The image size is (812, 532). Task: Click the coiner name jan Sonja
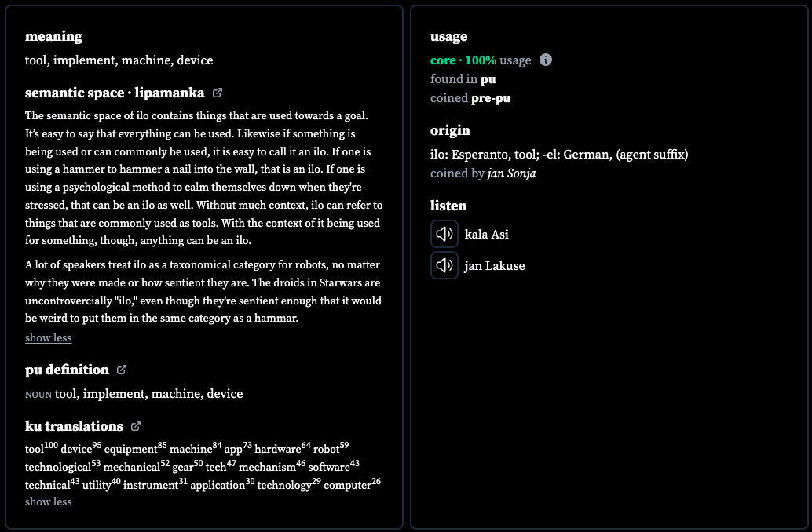(512, 173)
